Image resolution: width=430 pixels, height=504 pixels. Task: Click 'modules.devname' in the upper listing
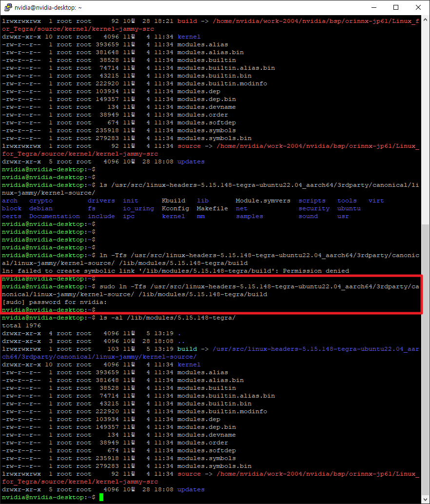(x=207, y=107)
